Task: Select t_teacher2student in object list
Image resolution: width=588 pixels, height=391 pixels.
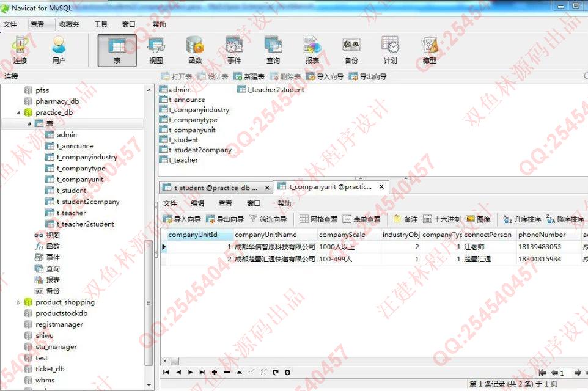Action: 271,90
